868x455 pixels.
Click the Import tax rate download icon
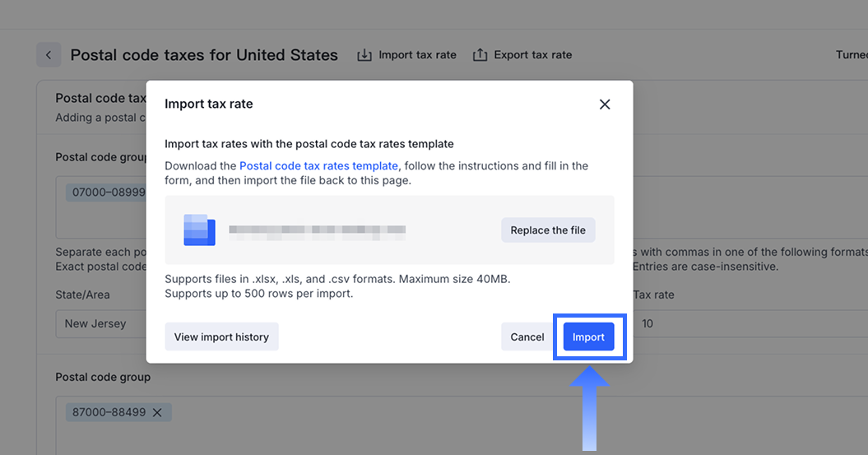(x=364, y=55)
